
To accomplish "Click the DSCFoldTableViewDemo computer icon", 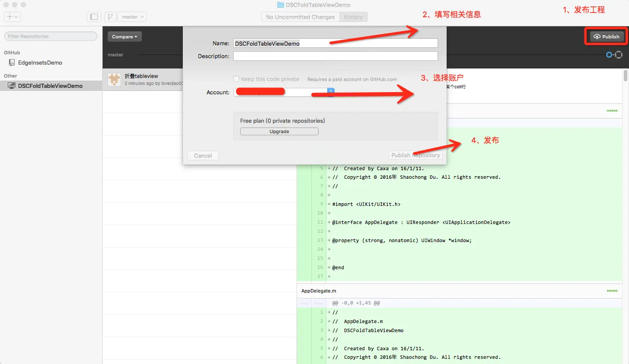I will pyautogui.click(x=12, y=86).
